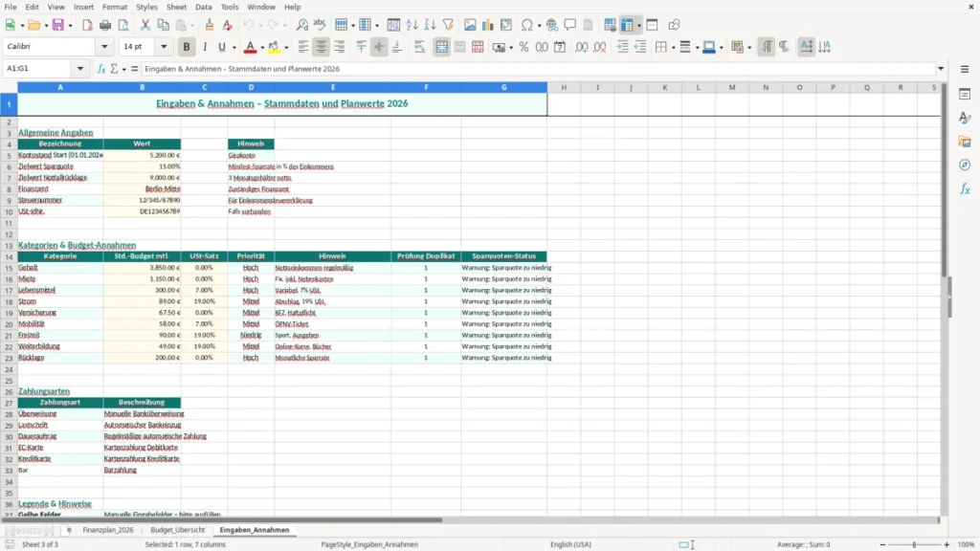The height and width of the screenshot is (551, 980).
Task: Open the font size dropdown
Action: coord(164,46)
